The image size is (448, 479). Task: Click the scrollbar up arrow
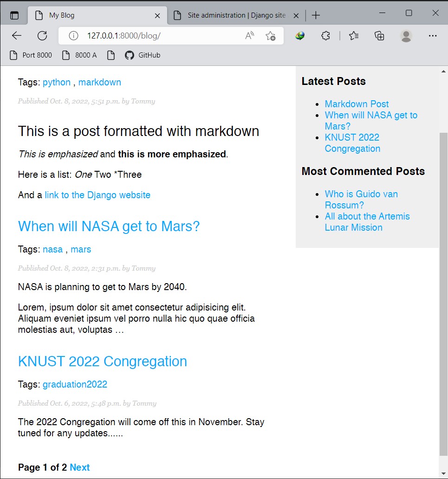click(x=443, y=71)
